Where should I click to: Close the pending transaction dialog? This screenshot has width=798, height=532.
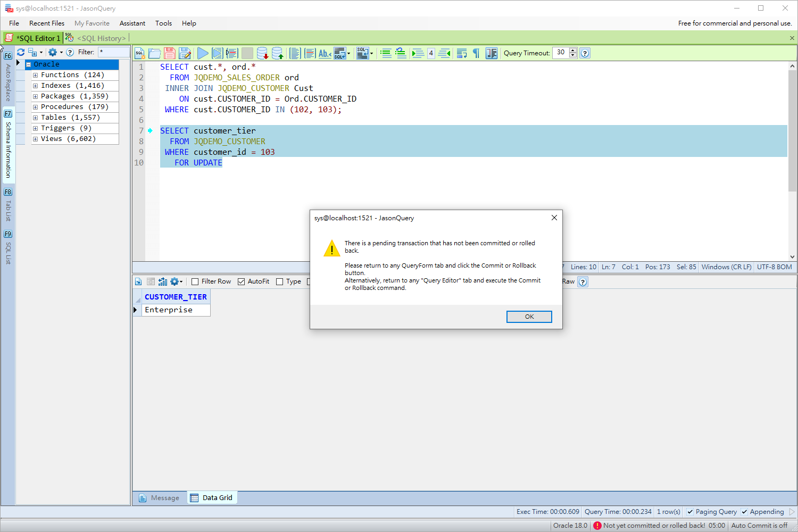pyautogui.click(x=554, y=218)
